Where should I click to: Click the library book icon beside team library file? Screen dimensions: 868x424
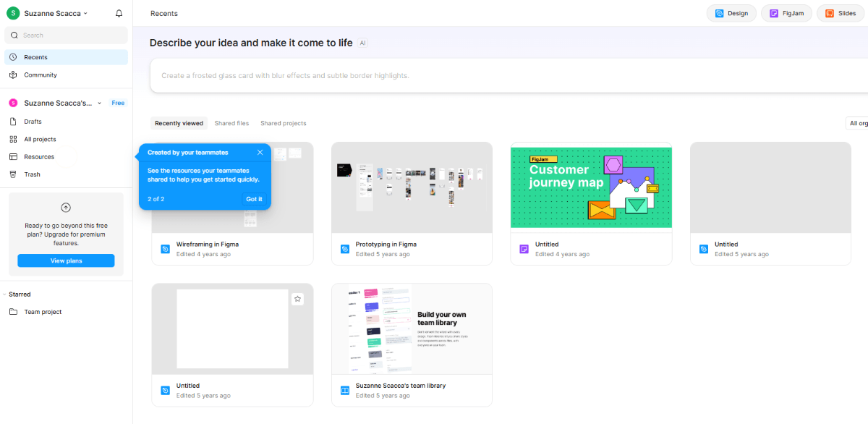click(345, 390)
